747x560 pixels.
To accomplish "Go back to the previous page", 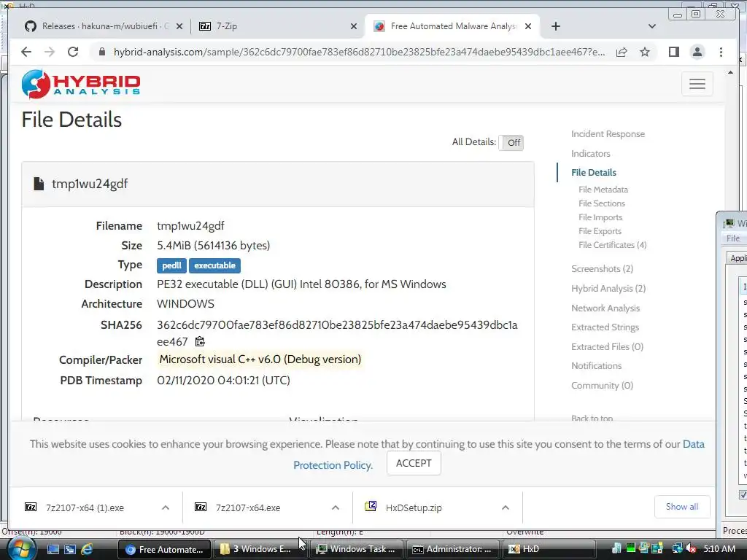I will 26,52.
